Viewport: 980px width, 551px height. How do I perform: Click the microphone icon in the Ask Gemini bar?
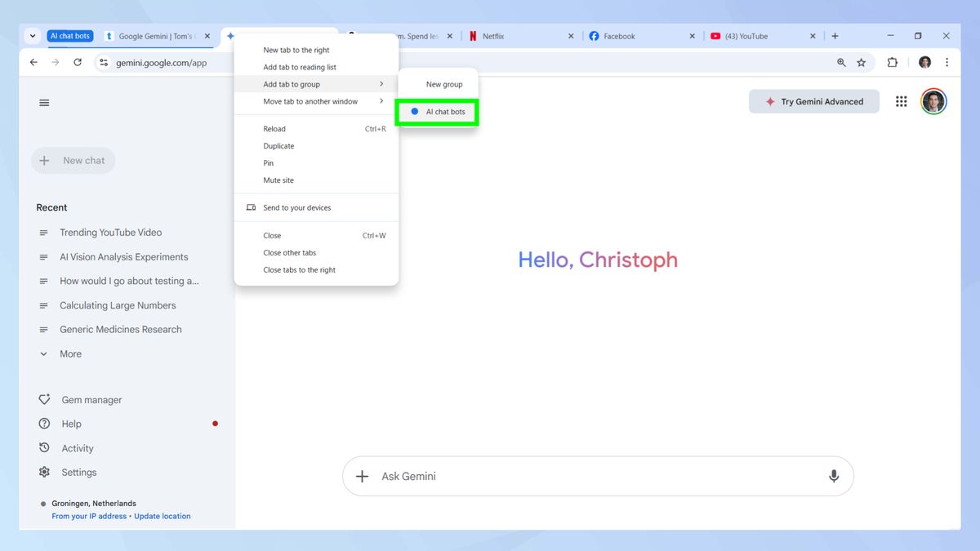pyautogui.click(x=834, y=475)
